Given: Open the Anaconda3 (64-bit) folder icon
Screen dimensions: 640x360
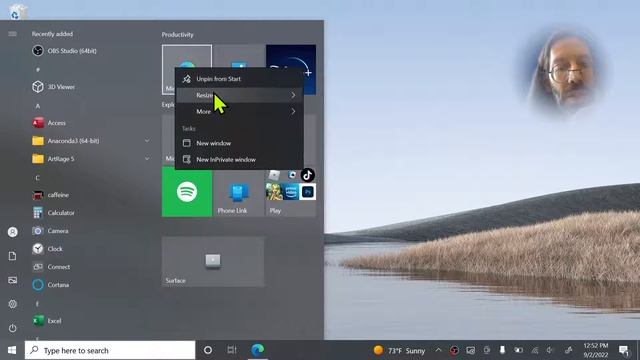Looking at the screenshot, I should coord(38,141).
